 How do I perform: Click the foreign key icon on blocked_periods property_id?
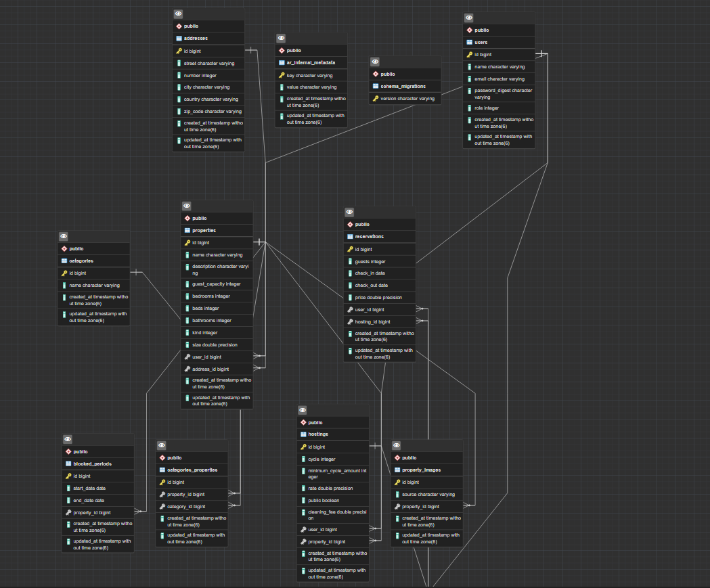(x=68, y=512)
